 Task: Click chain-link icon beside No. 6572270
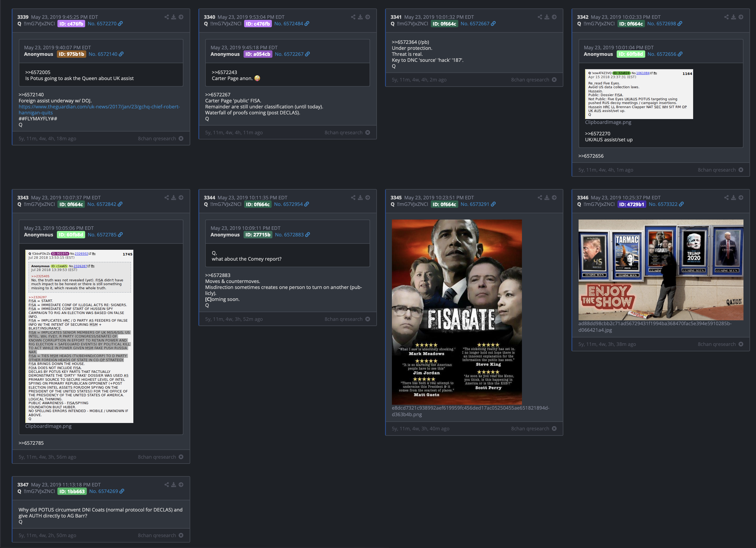(x=120, y=24)
